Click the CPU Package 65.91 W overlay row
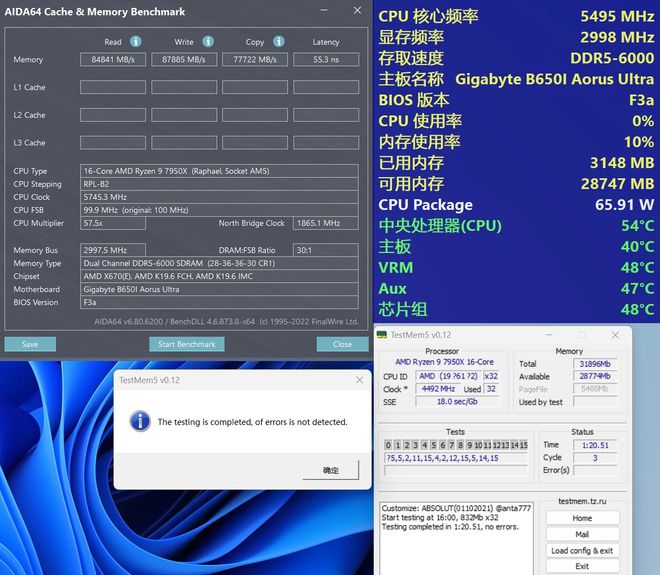Screen dimensions: 660x575 (516, 205)
